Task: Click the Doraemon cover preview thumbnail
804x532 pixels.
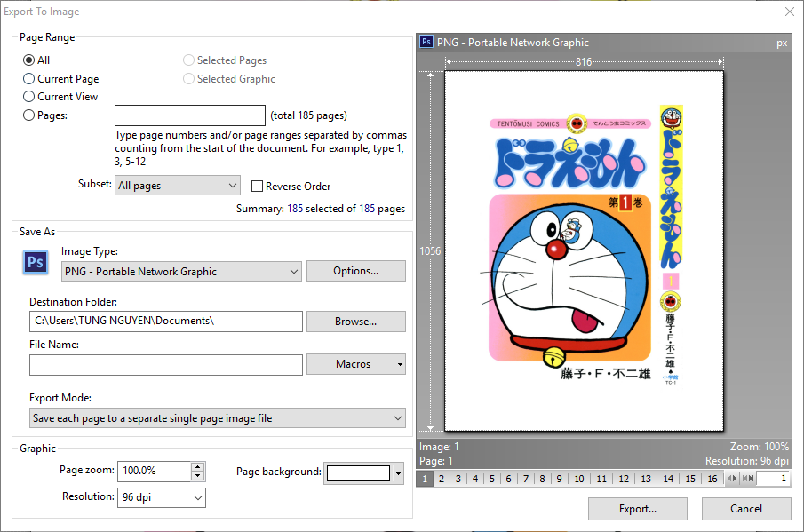Action: pos(584,250)
